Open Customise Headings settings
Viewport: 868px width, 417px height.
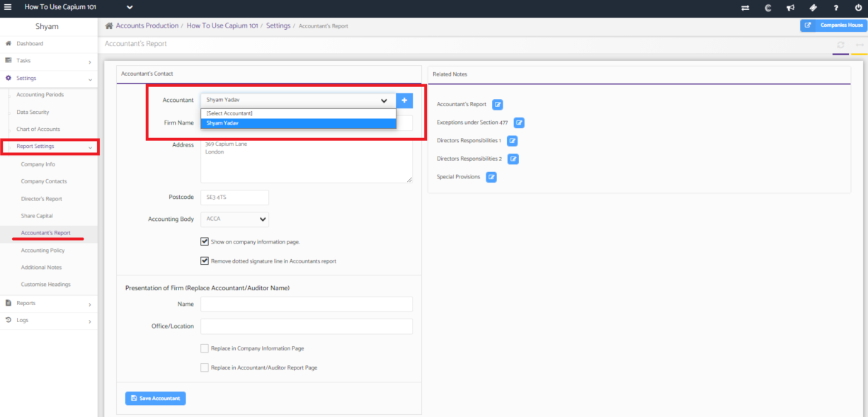pyautogui.click(x=45, y=285)
